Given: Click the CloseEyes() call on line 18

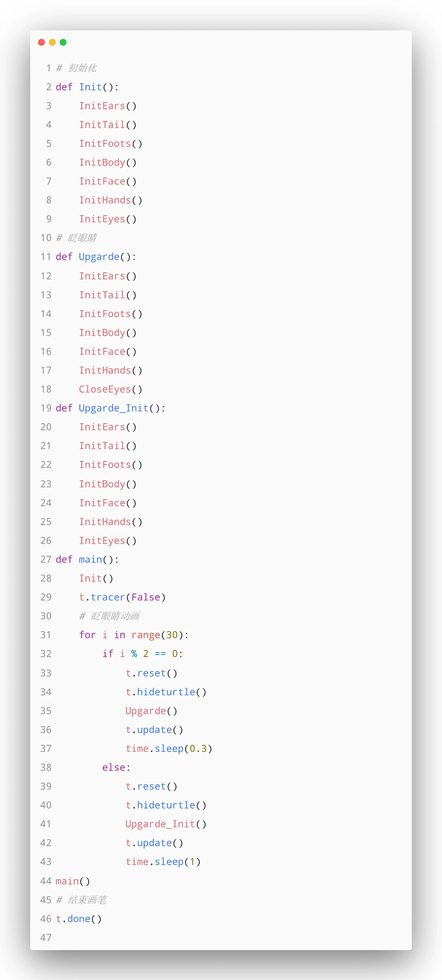Looking at the screenshot, I should coord(110,389).
